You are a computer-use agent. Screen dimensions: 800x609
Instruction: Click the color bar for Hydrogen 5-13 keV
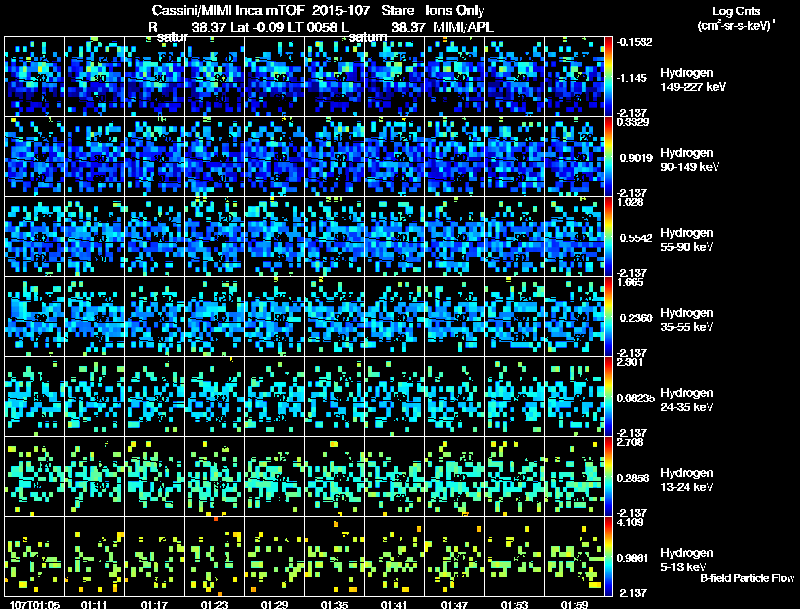pyautogui.click(x=608, y=556)
